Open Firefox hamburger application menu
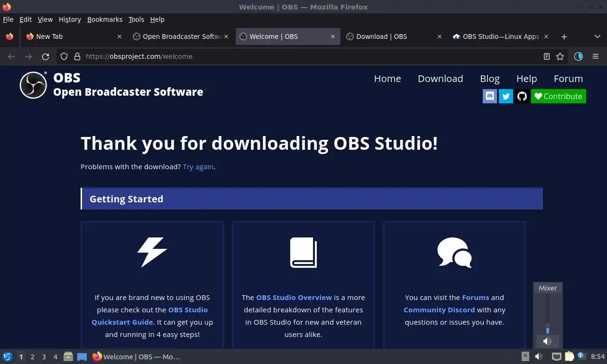The image size is (607, 364). click(x=596, y=56)
